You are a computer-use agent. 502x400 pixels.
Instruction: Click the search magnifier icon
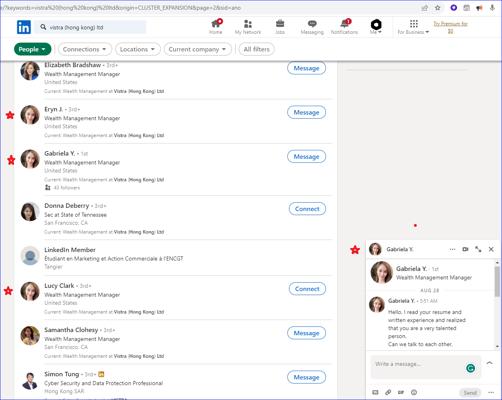click(43, 27)
